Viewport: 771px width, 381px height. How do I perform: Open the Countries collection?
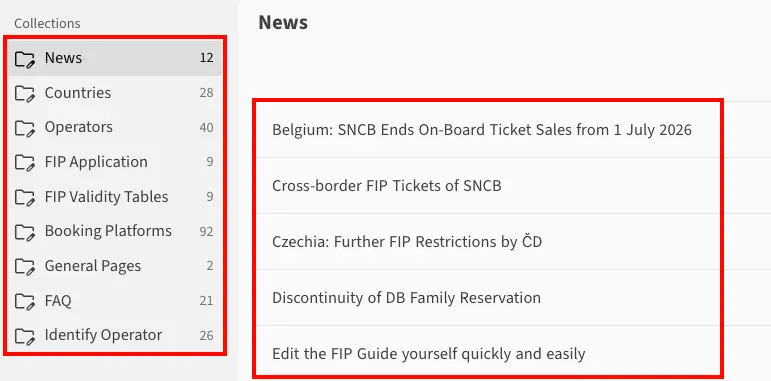114,93
